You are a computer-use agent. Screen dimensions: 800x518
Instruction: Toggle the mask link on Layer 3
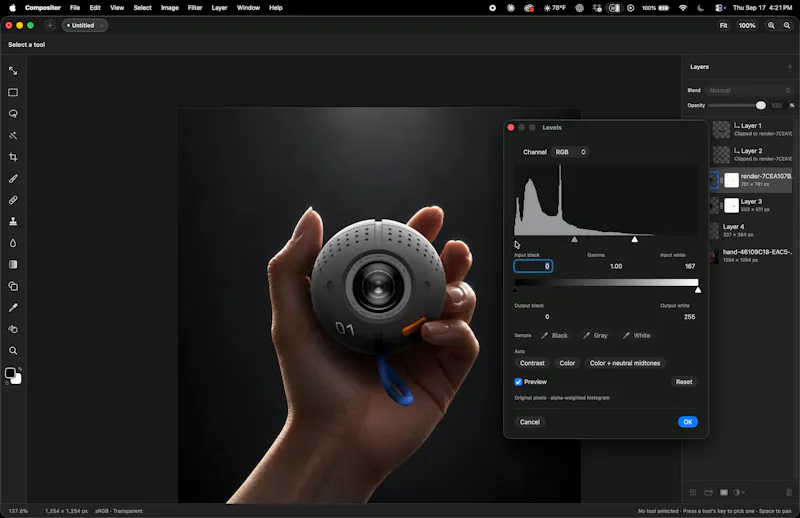[x=721, y=206]
